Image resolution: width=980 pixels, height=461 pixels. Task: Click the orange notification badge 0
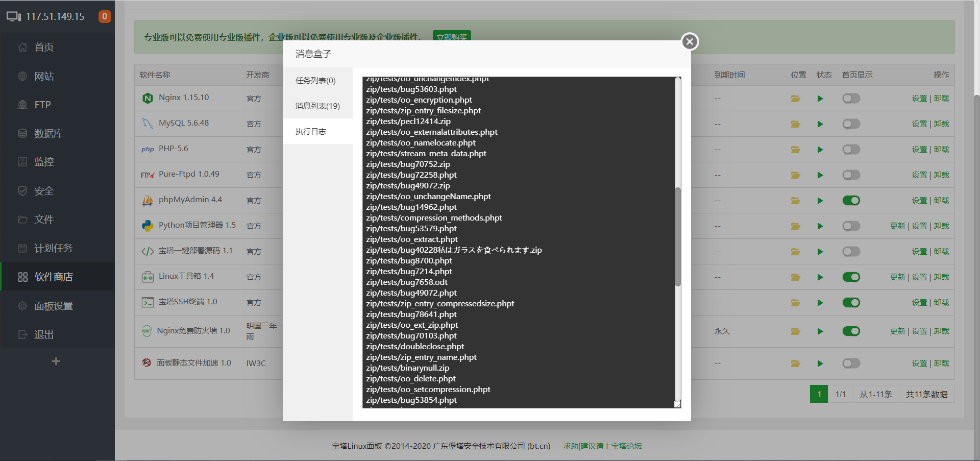(x=105, y=16)
